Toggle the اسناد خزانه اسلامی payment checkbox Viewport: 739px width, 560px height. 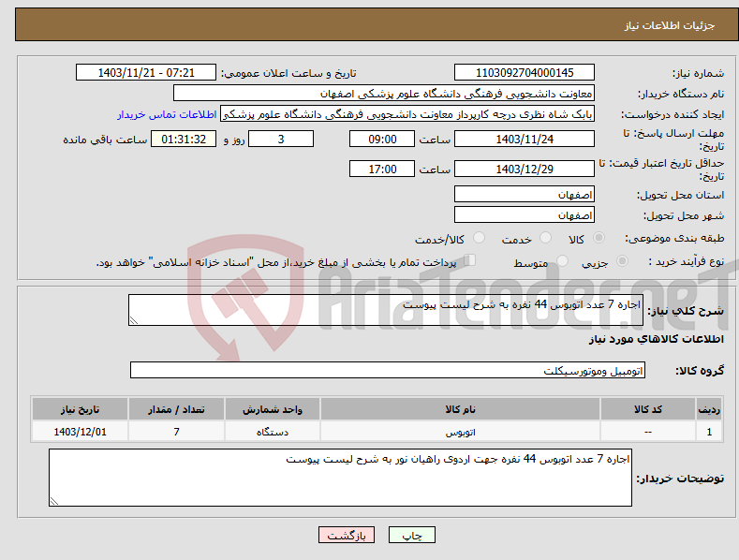coord(470,260)
